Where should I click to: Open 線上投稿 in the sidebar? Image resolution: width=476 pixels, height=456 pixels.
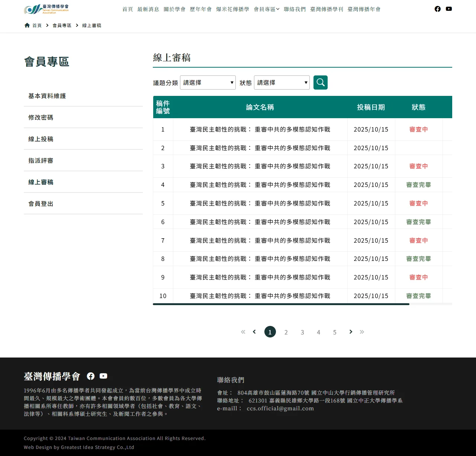pos(41,139)
